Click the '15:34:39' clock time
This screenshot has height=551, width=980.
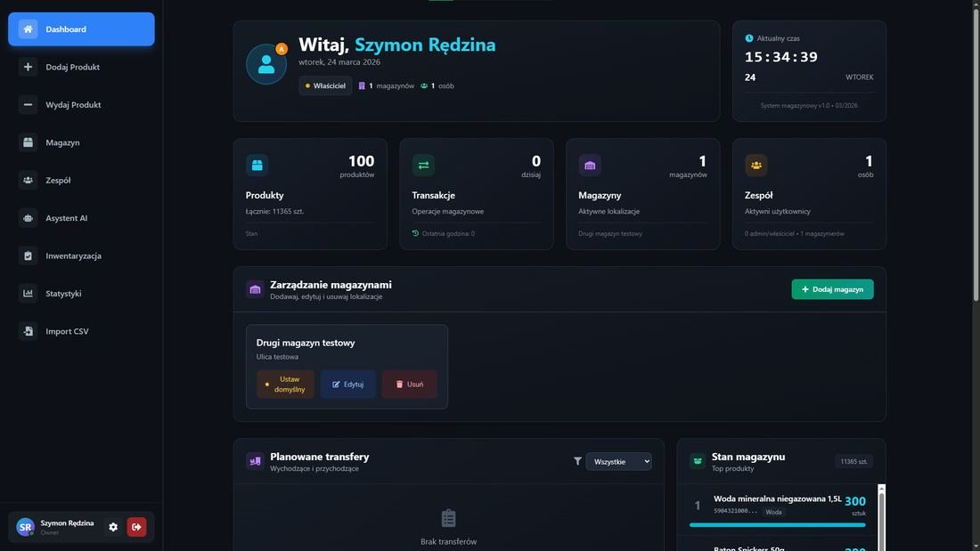tap(781, 57)
